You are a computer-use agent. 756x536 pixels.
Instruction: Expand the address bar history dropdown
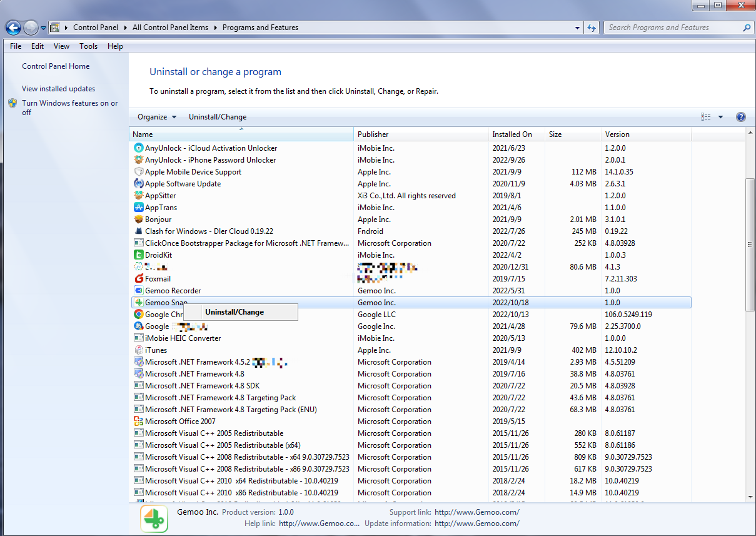pos(577,28)
